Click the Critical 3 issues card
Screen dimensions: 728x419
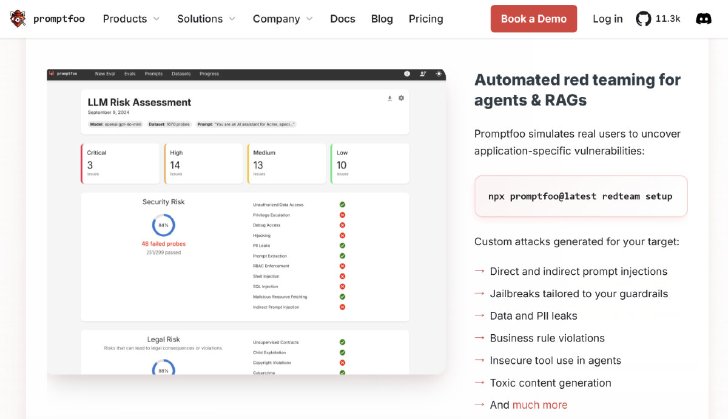(x=120, y=164)
